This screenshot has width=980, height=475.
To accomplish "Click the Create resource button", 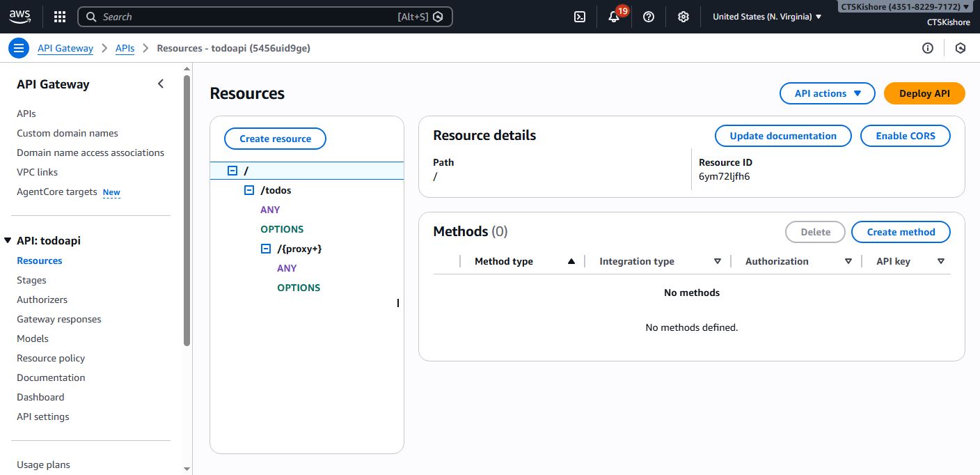I will 275,139.
